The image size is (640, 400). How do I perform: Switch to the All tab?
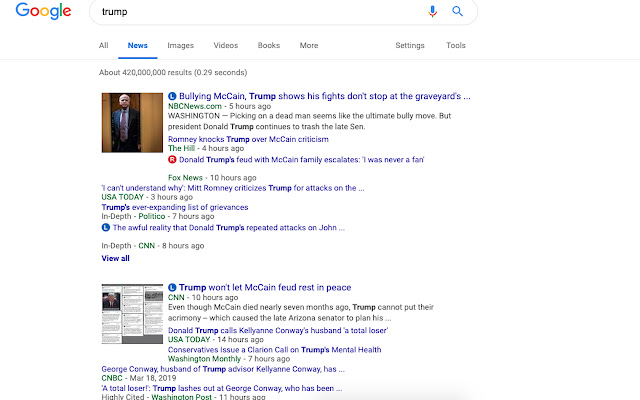point(104,45)
